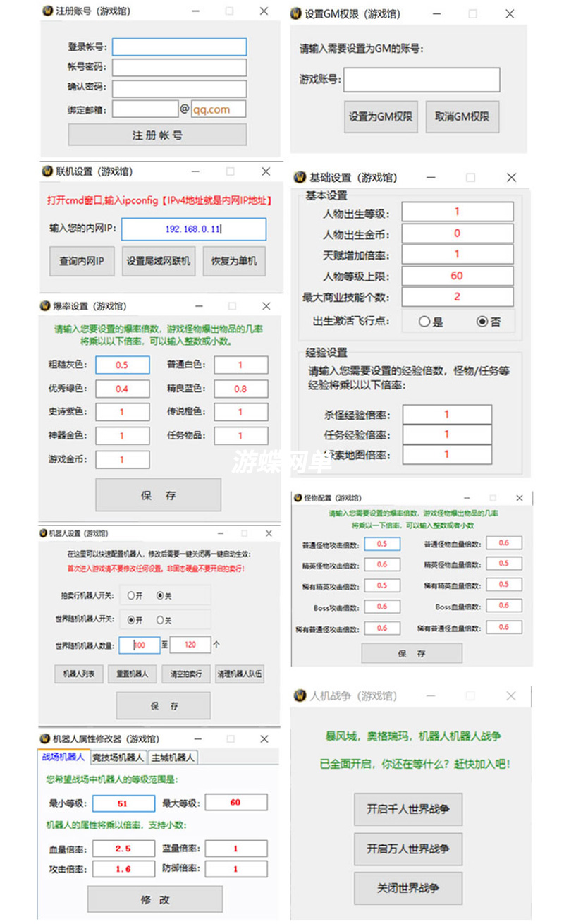Click the 普通怪物攻击倍数 field

click(382, 544)
